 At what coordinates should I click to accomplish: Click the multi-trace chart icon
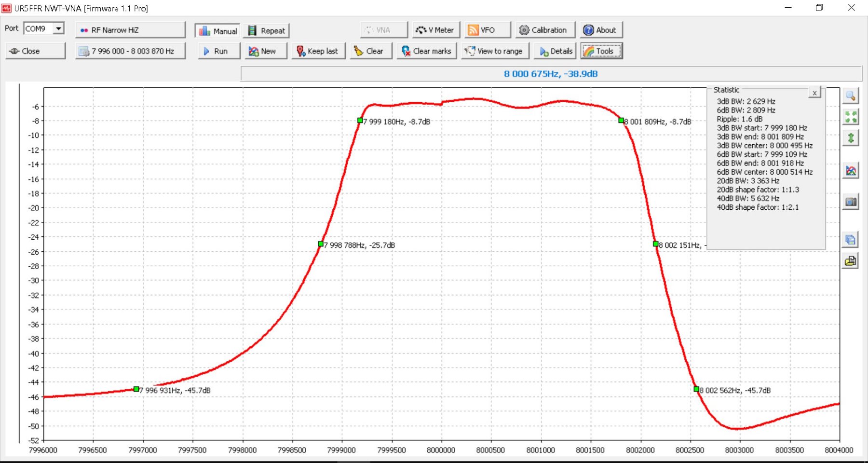[851, 171]
